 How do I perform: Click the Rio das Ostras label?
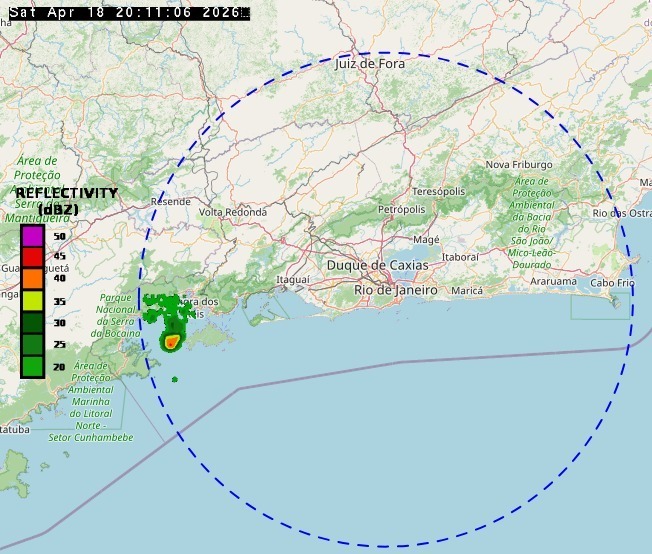pos(622,213)
